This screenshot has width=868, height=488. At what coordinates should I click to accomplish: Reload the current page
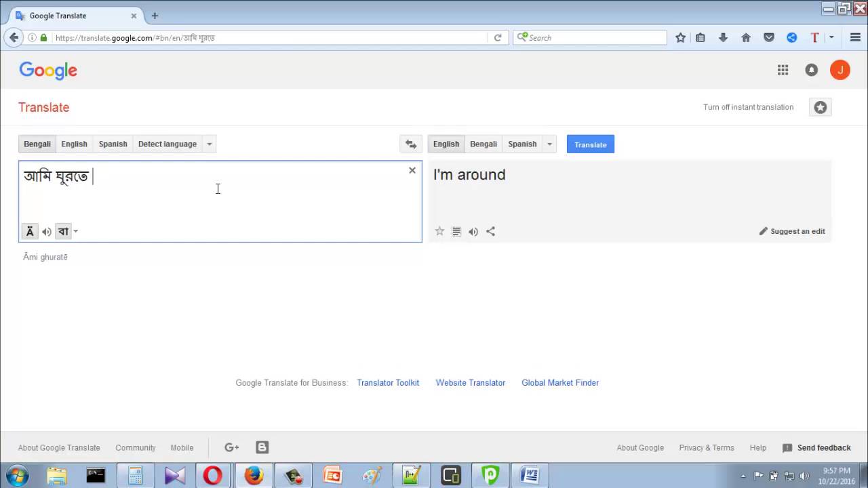pos(497,38)
